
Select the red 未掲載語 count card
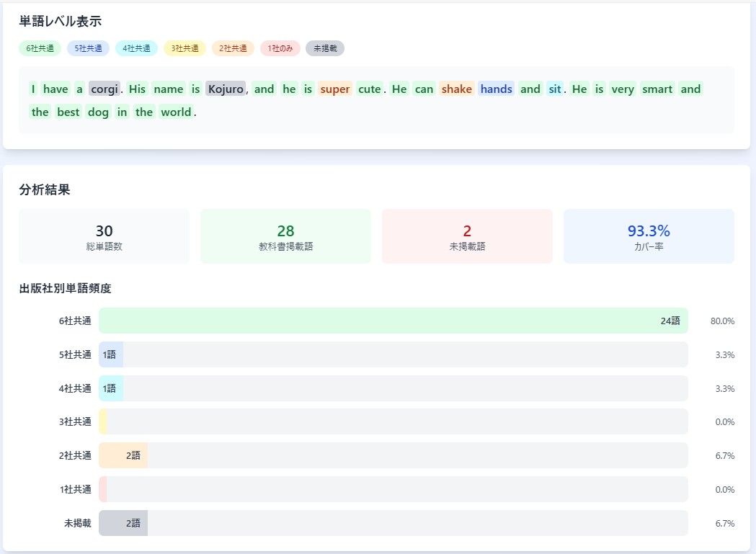[x=467, y=236]
